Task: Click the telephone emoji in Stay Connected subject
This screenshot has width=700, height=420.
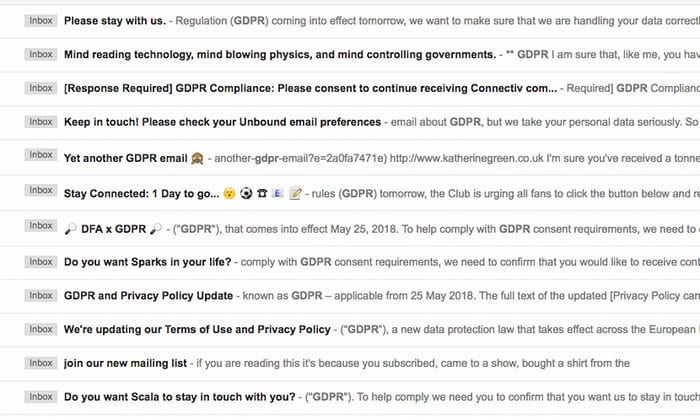Action: [x=262, y=193]
